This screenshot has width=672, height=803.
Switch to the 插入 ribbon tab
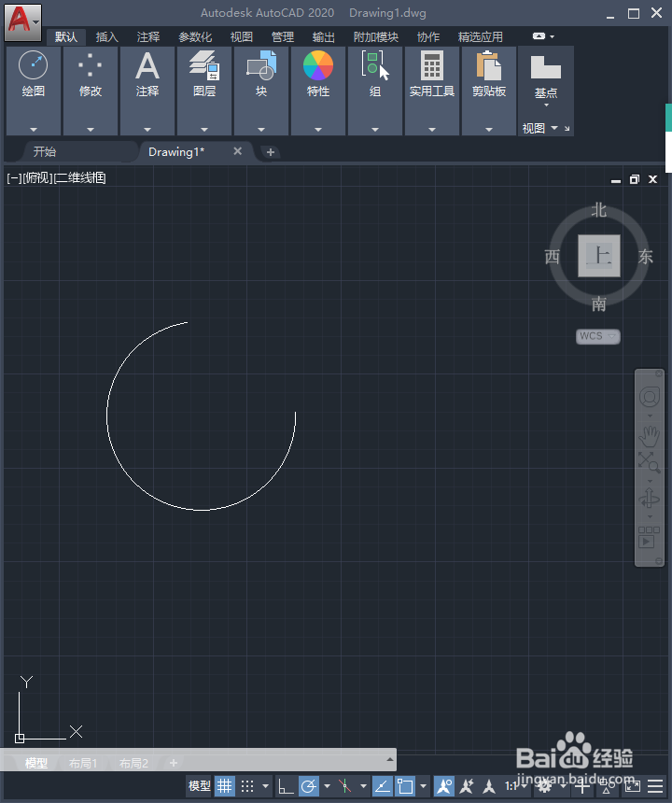(x=107, y=36)
